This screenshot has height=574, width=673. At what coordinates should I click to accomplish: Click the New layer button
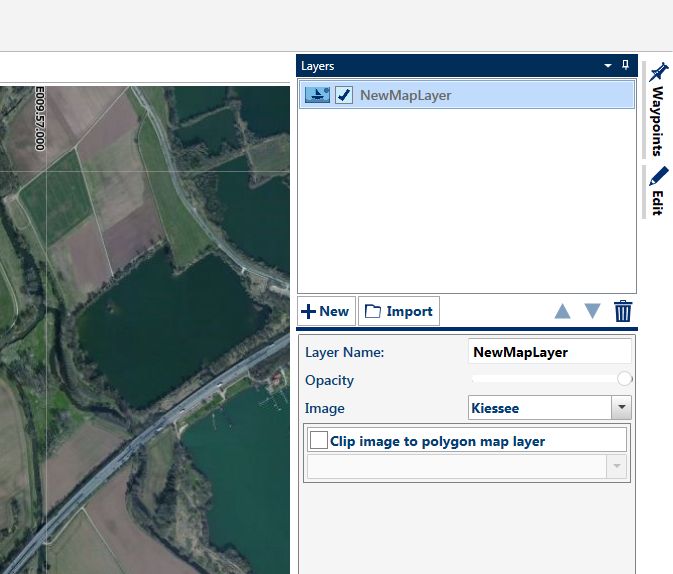(x=326, y=311)
